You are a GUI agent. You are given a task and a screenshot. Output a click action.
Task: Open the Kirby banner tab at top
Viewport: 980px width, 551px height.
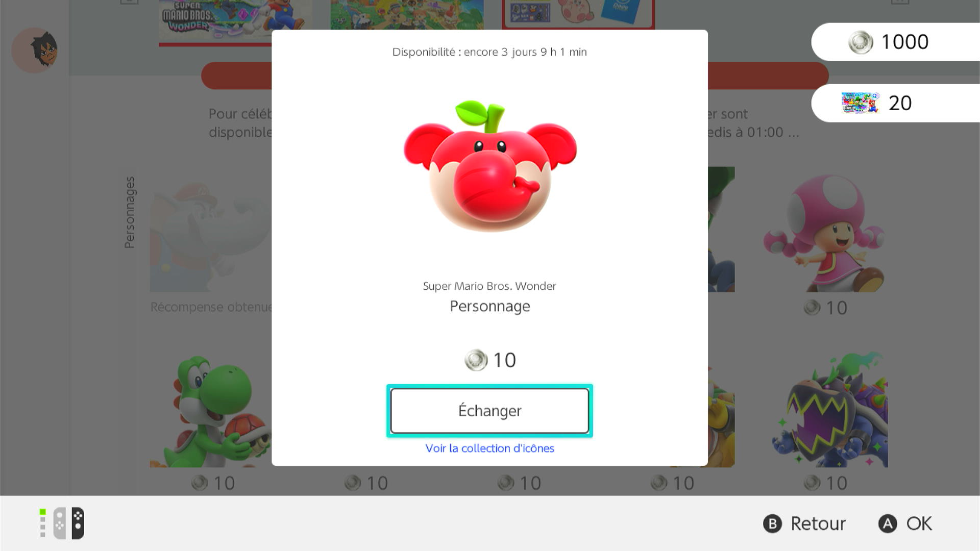coord(578,14)
